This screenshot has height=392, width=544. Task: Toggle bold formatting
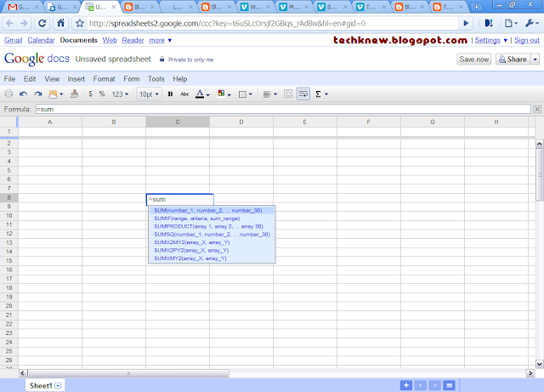[x=170, y=94]
